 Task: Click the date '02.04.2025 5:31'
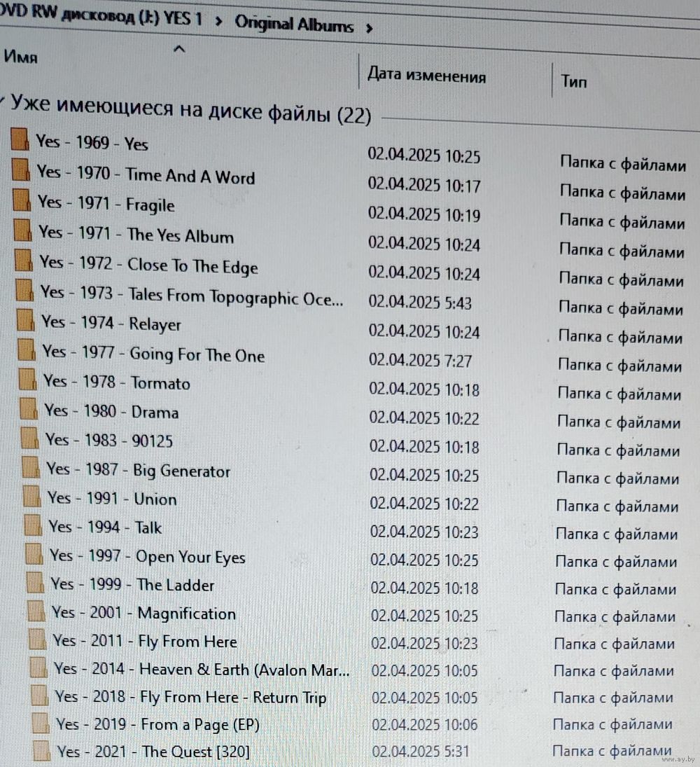[421, 751]
